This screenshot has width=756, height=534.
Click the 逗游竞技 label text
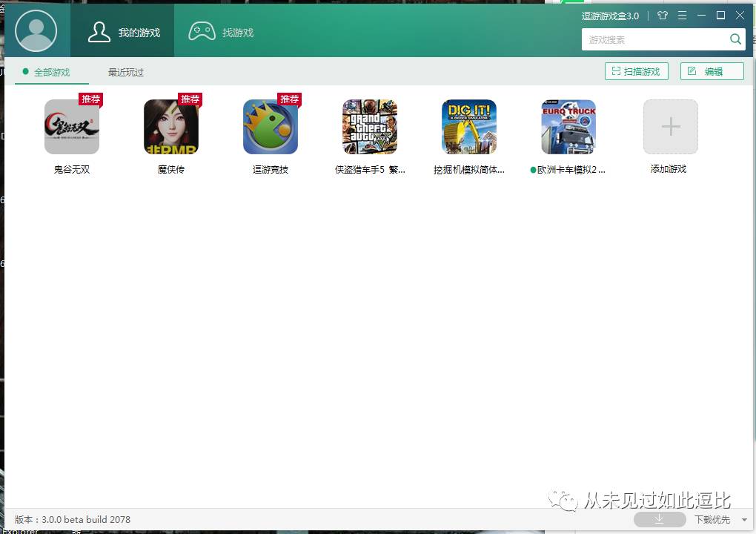tap(271, 169)
